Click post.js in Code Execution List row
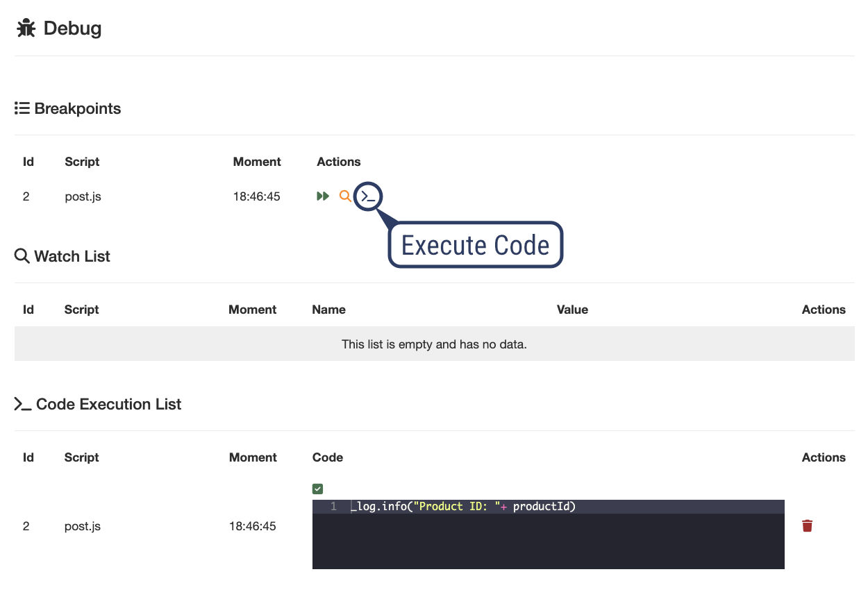Screen dimensions: 868x590 83,526
